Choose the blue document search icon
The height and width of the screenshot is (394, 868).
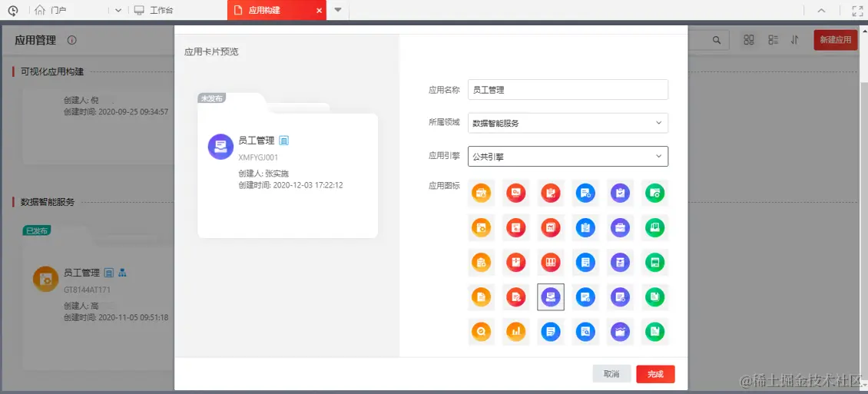tap(585, 332)
